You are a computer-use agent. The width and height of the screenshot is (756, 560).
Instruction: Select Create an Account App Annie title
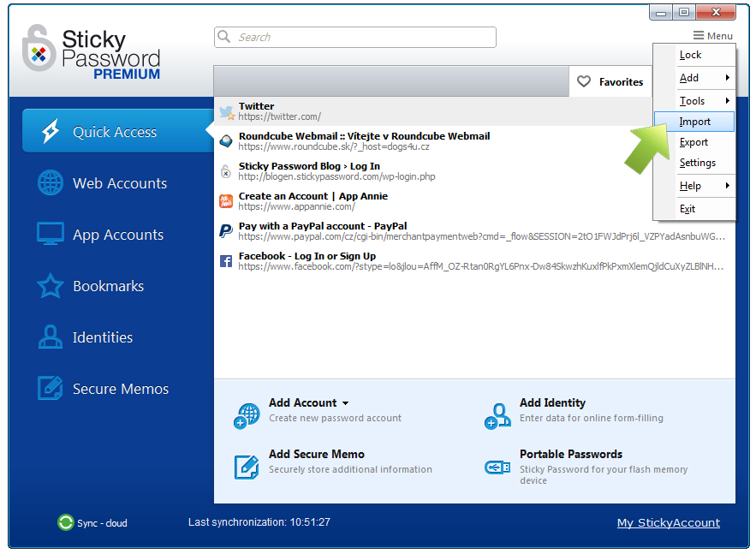point(313,196)
